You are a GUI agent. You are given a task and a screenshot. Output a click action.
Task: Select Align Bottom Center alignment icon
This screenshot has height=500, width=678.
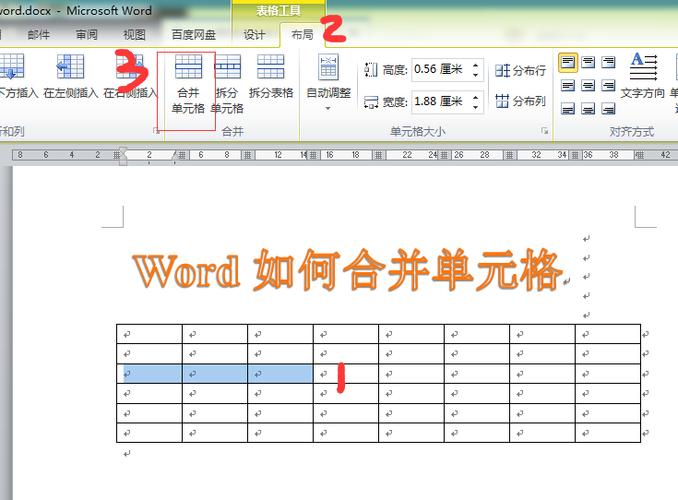[588, 108]
